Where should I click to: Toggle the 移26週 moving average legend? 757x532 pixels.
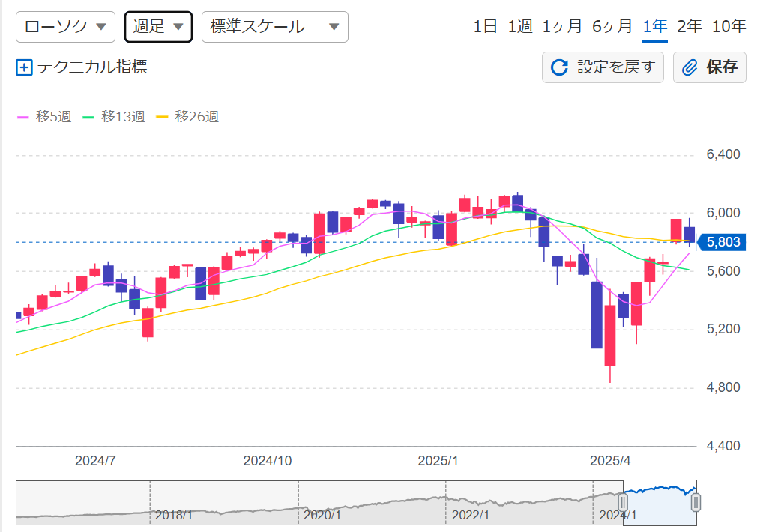pos(188,117)
